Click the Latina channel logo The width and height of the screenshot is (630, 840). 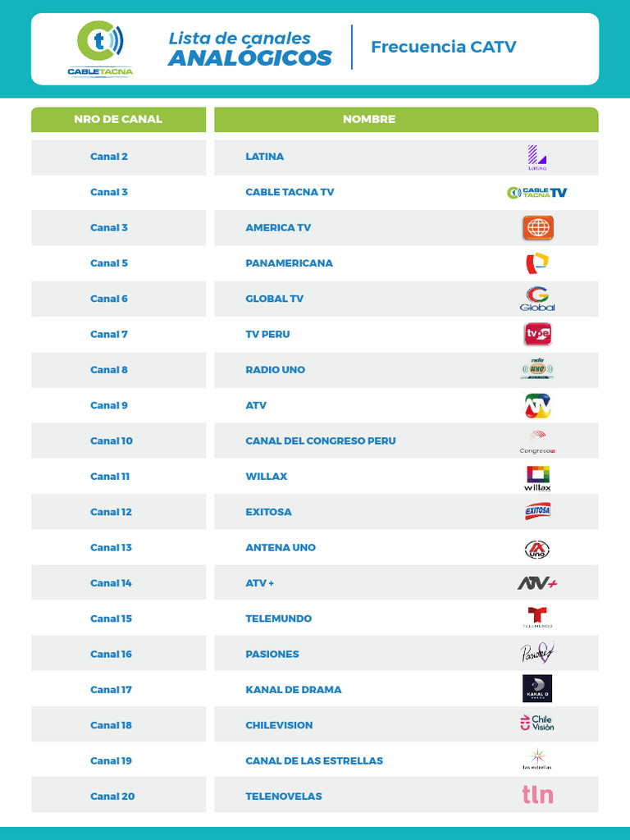(537, 157)
